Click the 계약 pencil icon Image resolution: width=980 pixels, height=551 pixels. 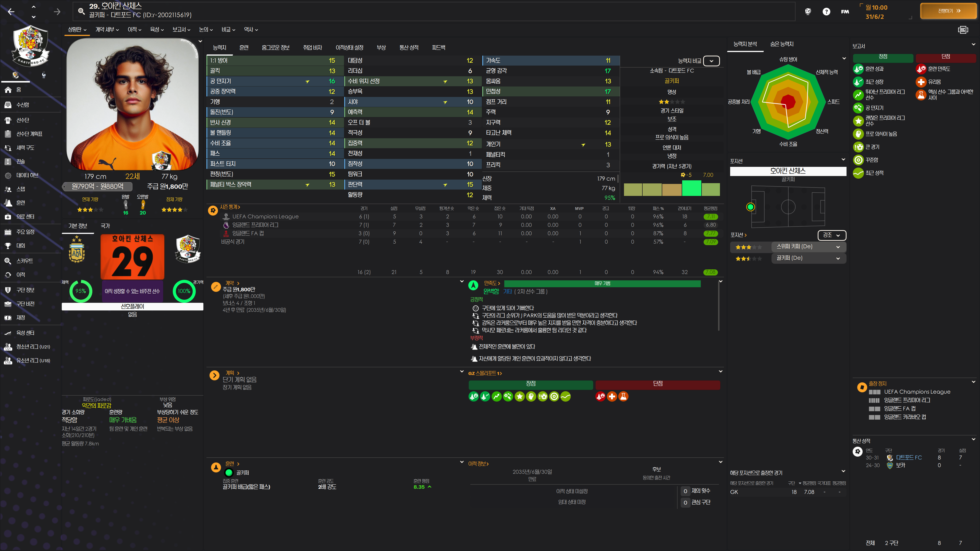click(x=216, y=286)
